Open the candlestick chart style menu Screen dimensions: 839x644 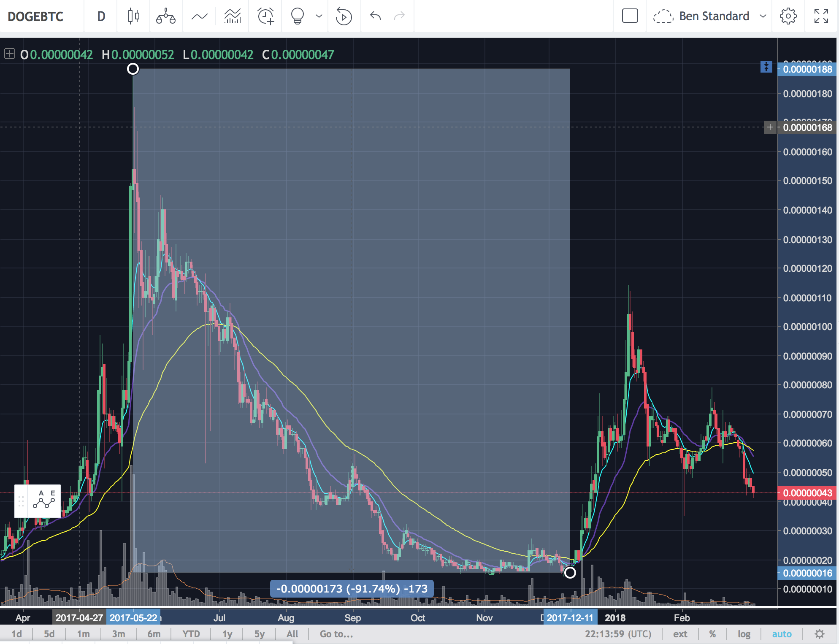(x=133, y=16)
